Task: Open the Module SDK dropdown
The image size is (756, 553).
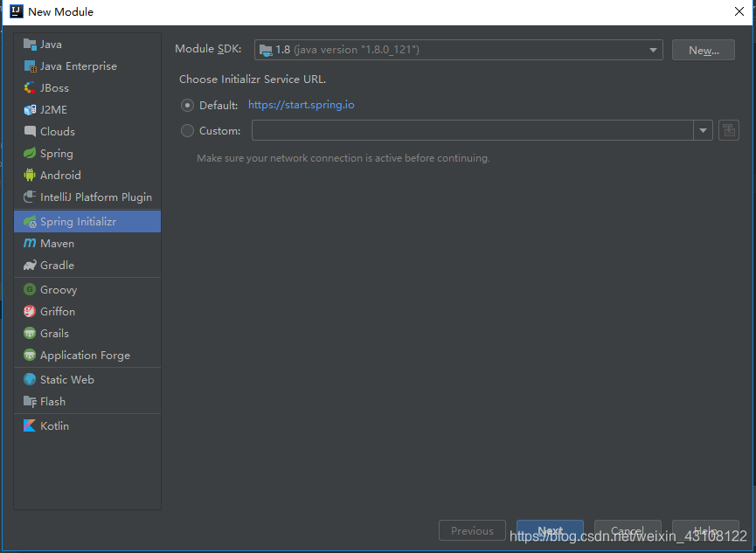Action: pos(459,50)
